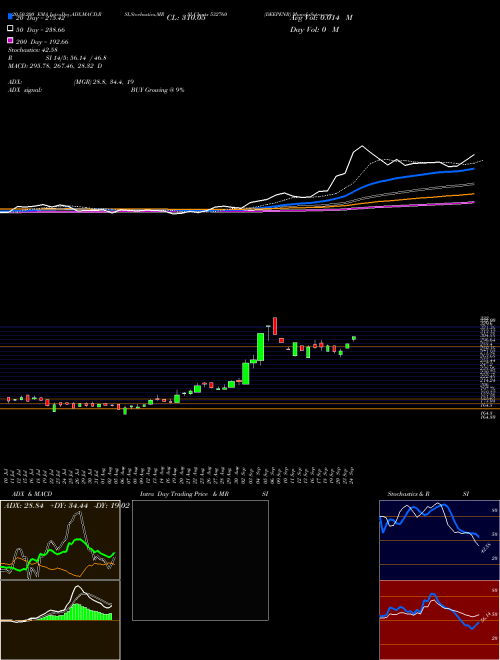Click the 'Day Vol: 0 M' text

click(314, 29)
